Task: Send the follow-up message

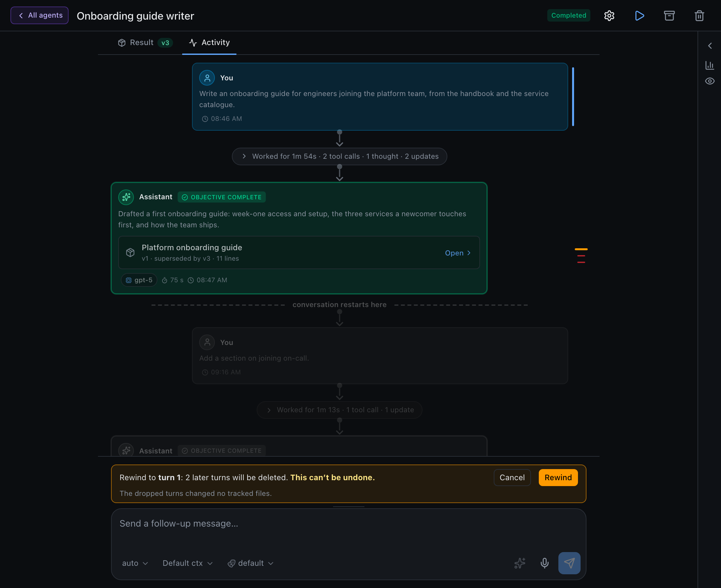Action: pos(569,563)
